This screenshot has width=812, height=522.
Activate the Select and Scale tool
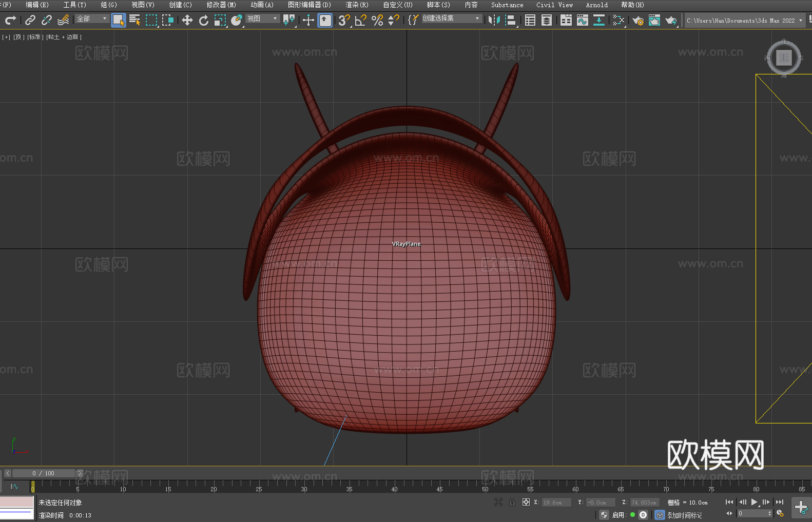coord(220,21)
